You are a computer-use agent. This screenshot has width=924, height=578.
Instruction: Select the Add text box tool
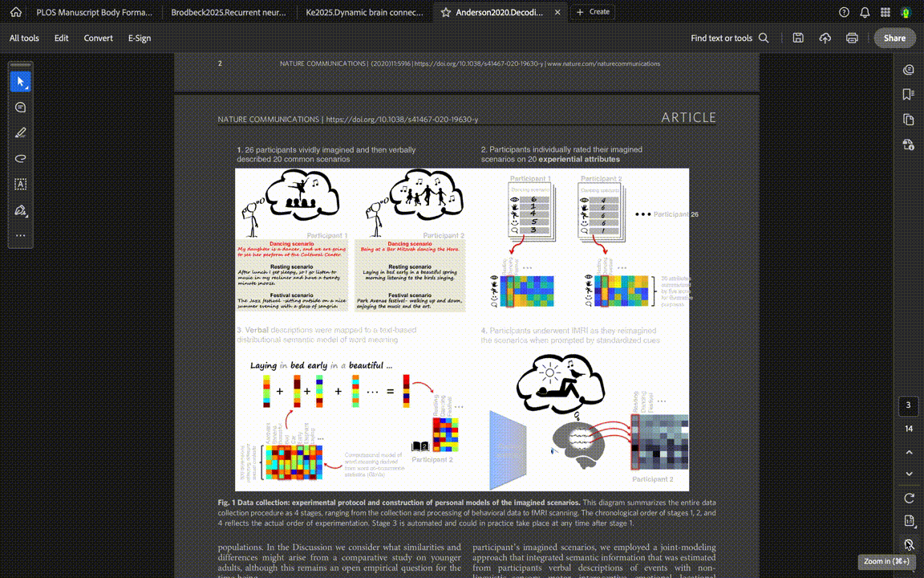(21, 184)
